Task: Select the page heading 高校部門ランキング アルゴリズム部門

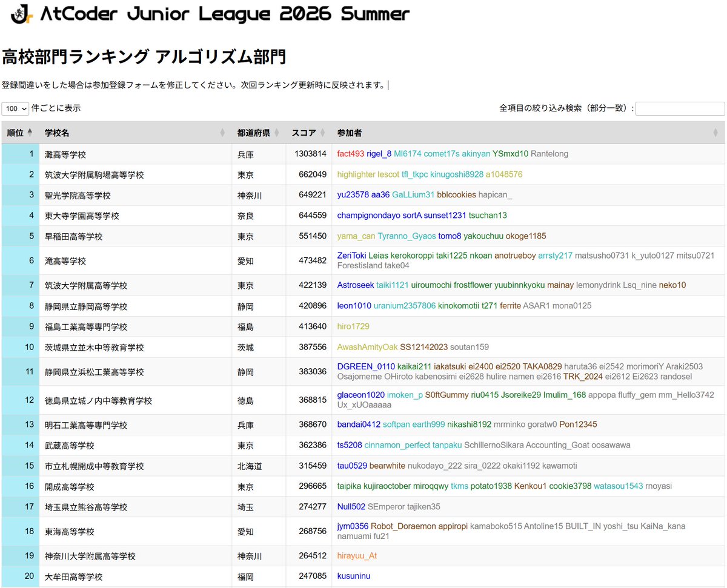Action: (144, 58)
